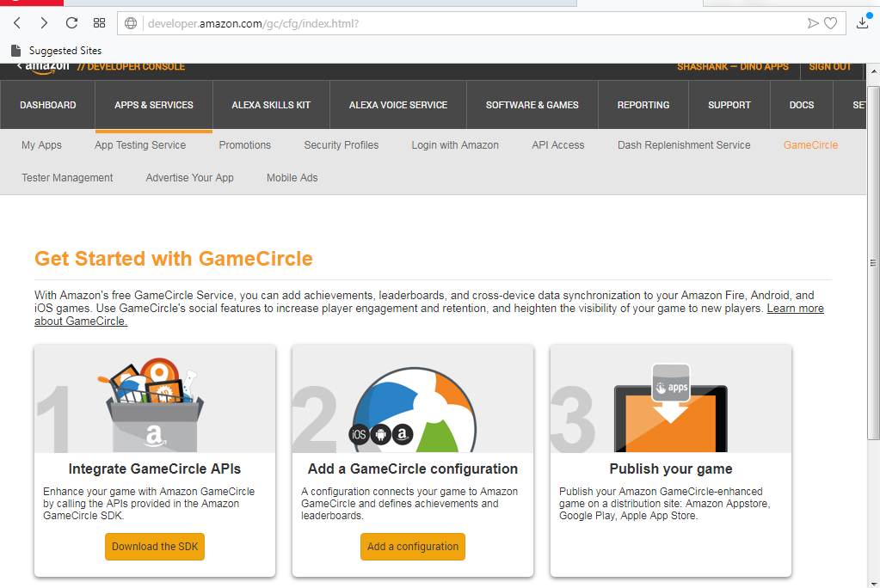Viewport: 880px width, 588px height.
Task: Refresh the page using the reload icon
Action: 71,23
